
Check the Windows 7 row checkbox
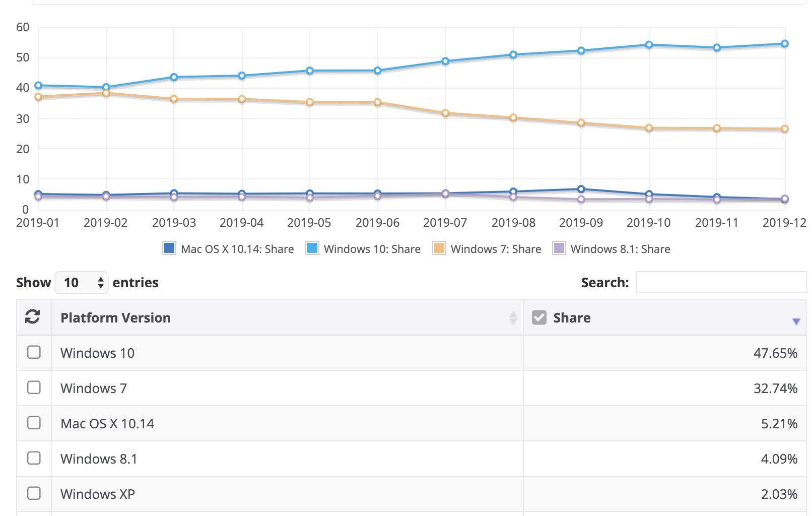click(x=34, y=388)
